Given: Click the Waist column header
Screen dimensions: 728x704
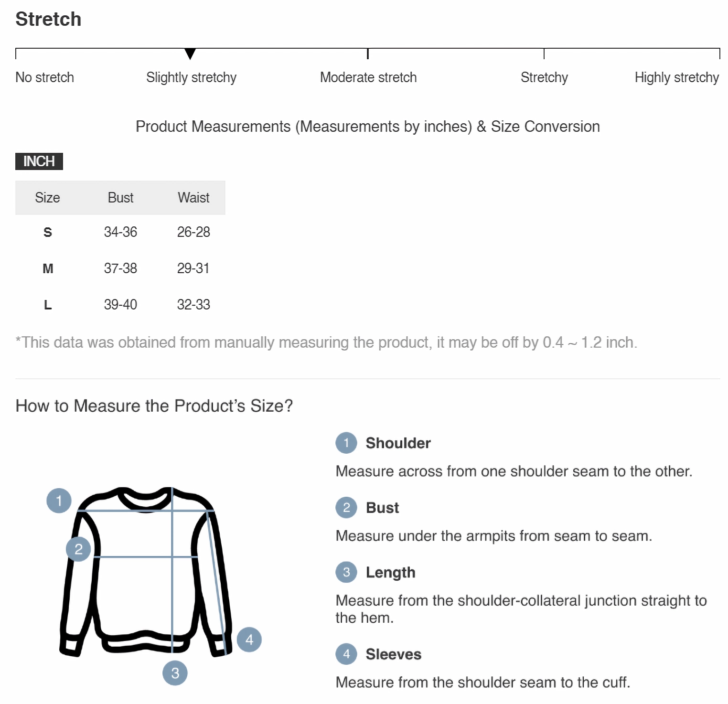Looking at the screenshot, I should (193, 198).
